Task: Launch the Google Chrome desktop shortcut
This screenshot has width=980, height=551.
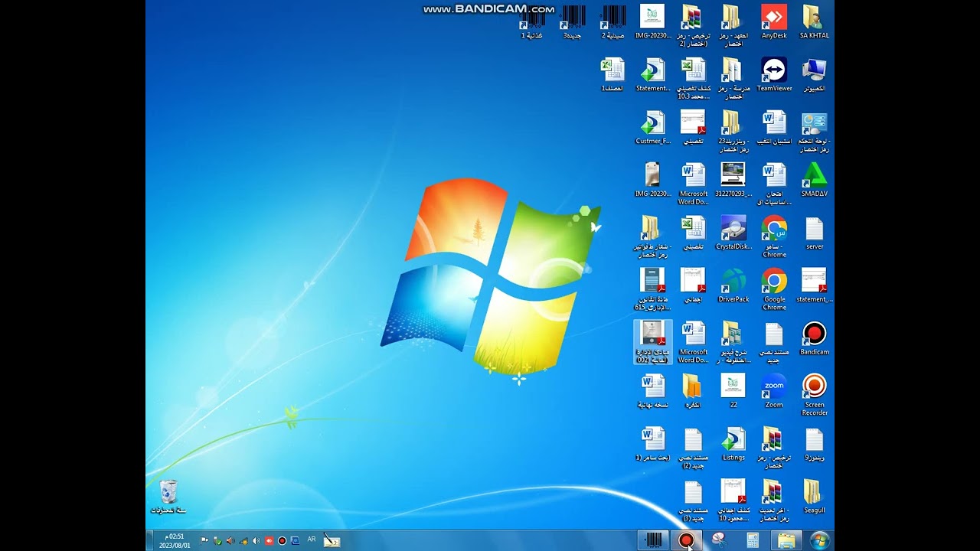Action: (774, 289)
